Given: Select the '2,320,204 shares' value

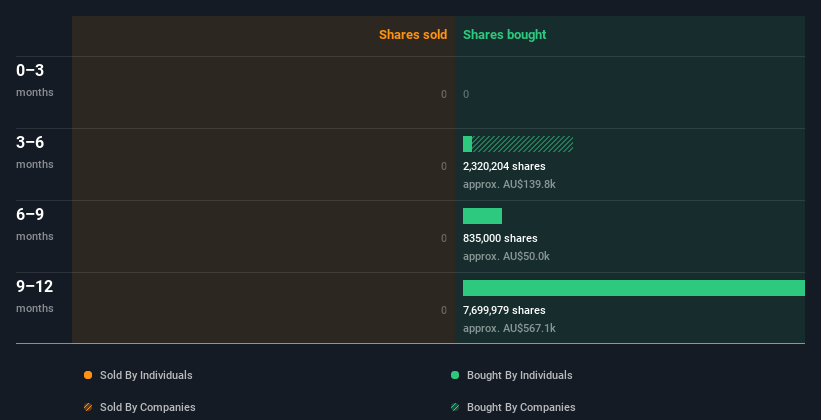Looking at the screenshot, I should 504,166.
